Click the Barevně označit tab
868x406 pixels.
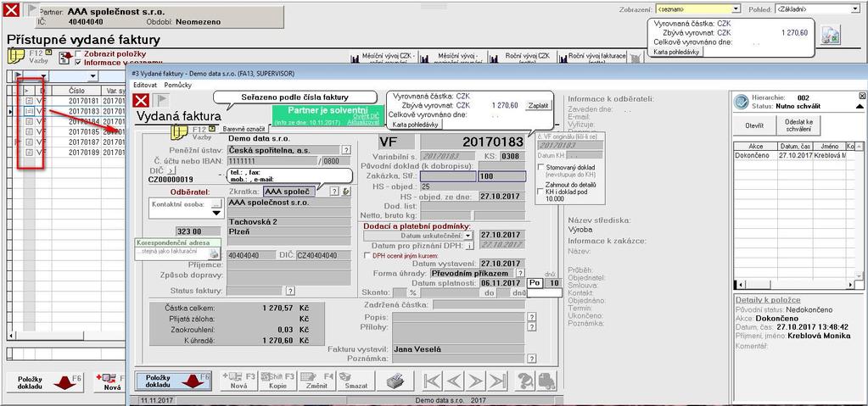(244, 128)
